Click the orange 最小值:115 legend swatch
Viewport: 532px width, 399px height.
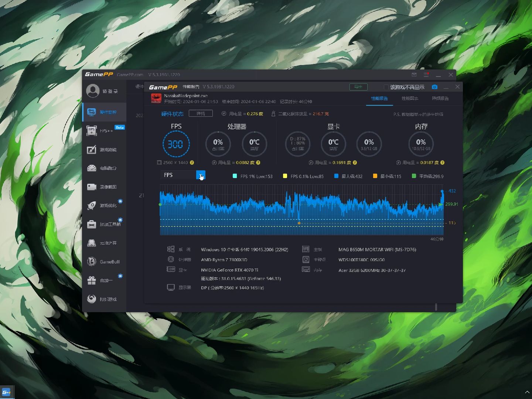click(375, 176)
